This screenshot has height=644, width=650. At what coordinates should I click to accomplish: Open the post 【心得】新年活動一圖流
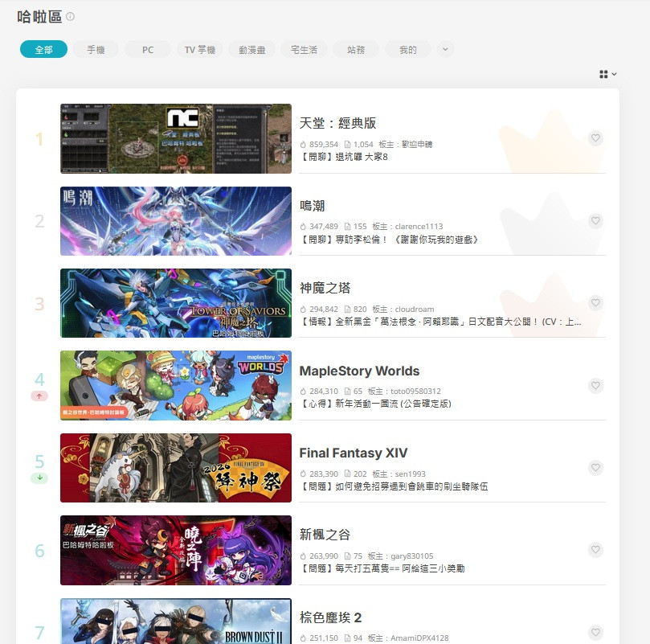coord(375,404)
